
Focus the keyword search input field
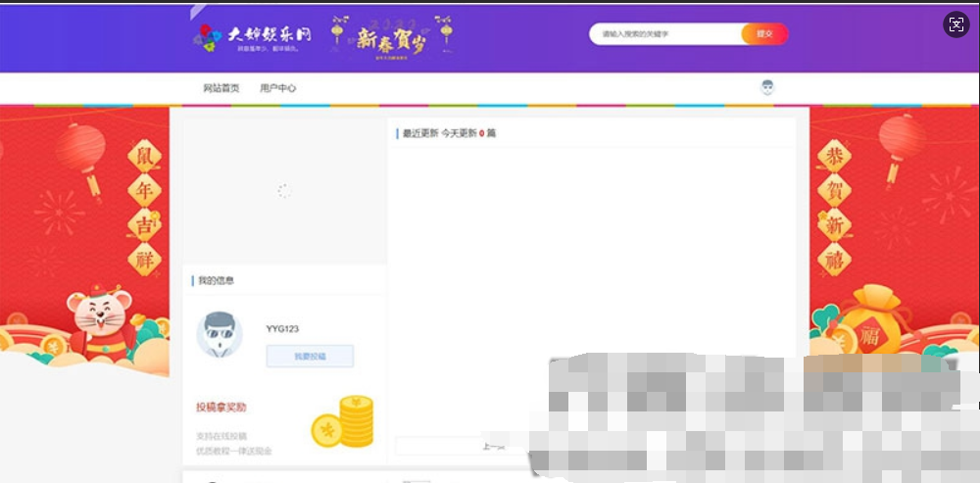[x=665, y=33]
